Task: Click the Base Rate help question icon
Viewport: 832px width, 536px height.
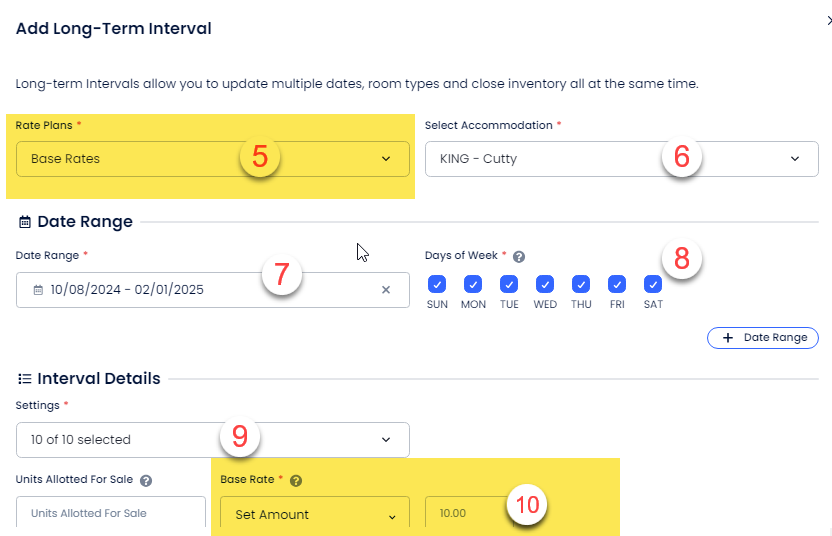Action: 296,480
